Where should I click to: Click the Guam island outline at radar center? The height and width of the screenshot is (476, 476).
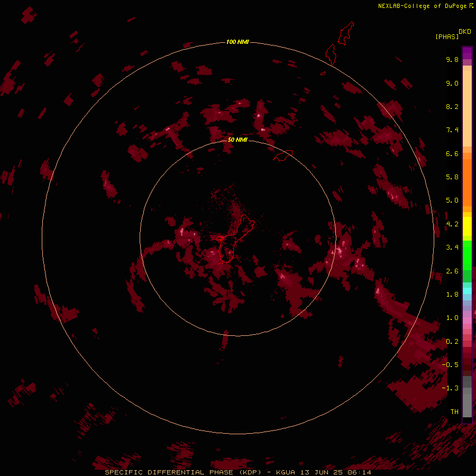point(235,239)
